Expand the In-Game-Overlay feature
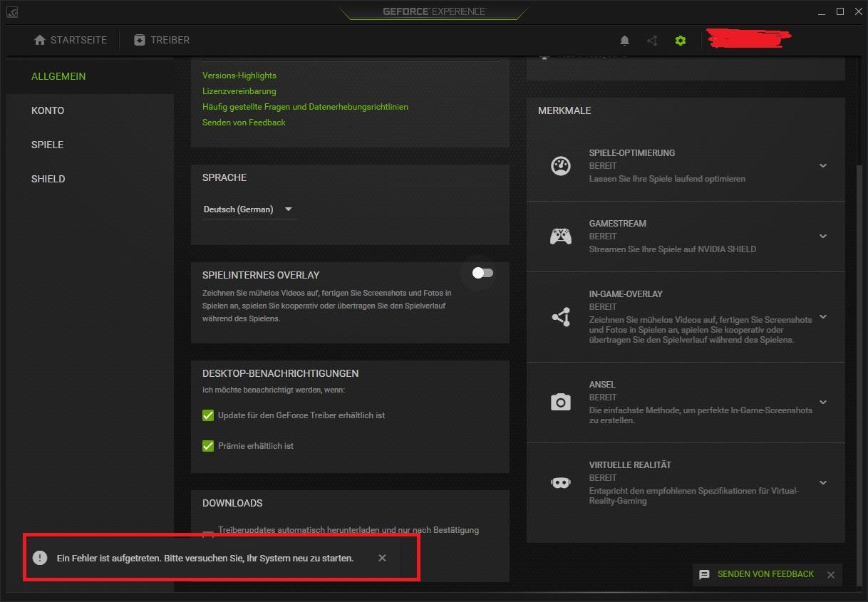Viewport: 868px width, 602px height. point(823,317)
